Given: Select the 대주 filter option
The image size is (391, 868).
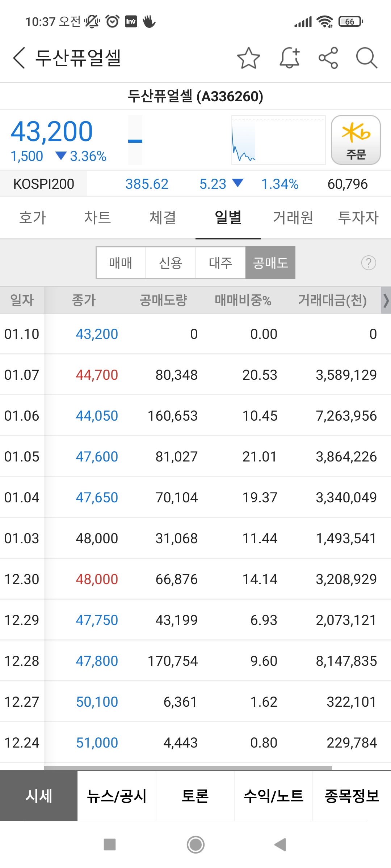Looking at the screenshot, I should click(x=220, y=263).
